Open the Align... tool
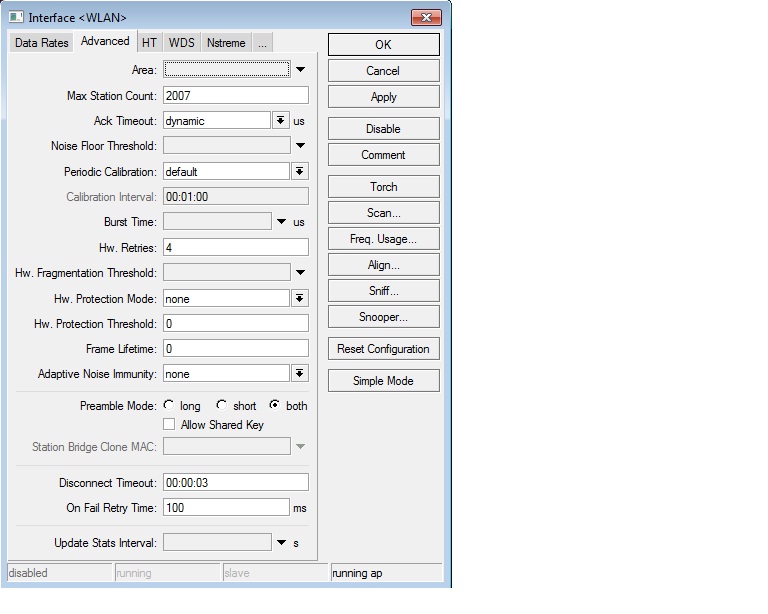Screen dimensions: 768x614 [x=384, y=265]
